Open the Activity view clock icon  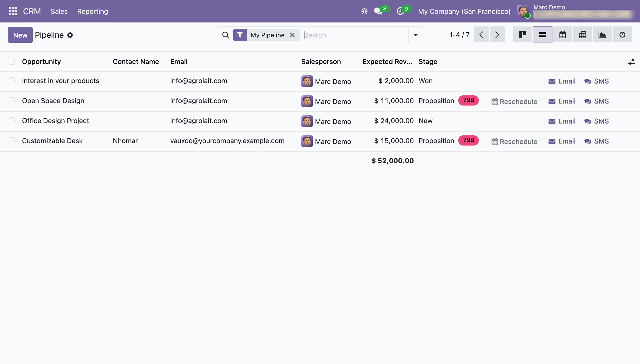tap(622, 35)
